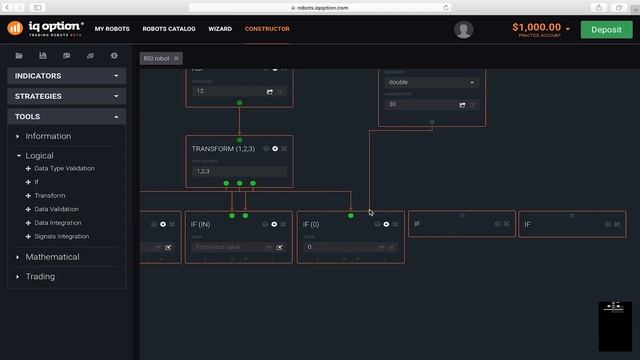Click the fourth sidebar toolbar icon before info
This screenshot has width=640, height=360.
(90, 56)
